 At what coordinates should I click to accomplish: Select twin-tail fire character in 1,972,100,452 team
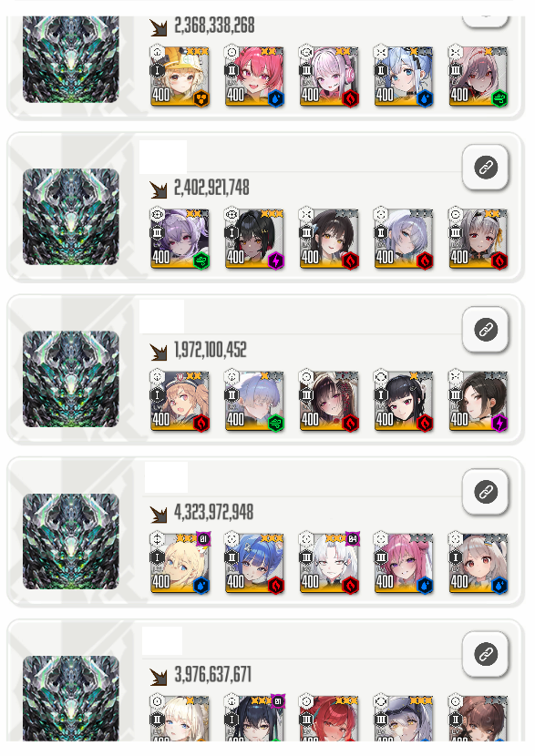(180, 401)
